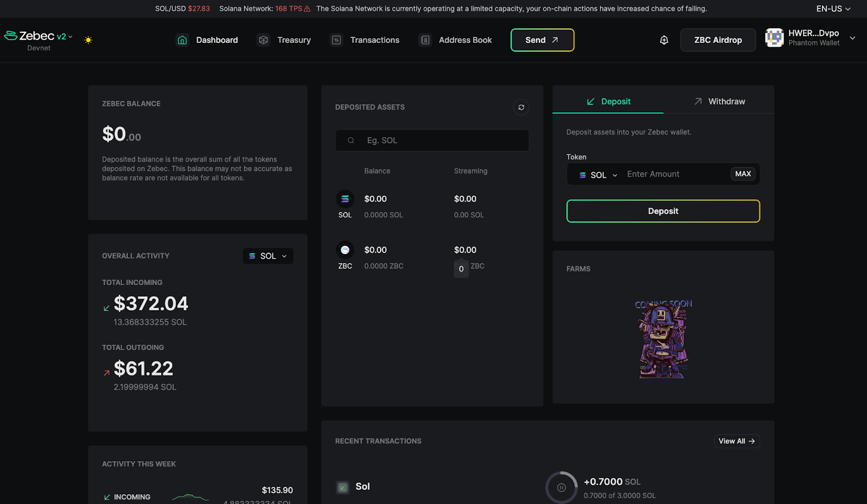Viewport: 867px width, 504px height.
Task: Click the ZBC token icon in assets
Action: coord(345,250)
